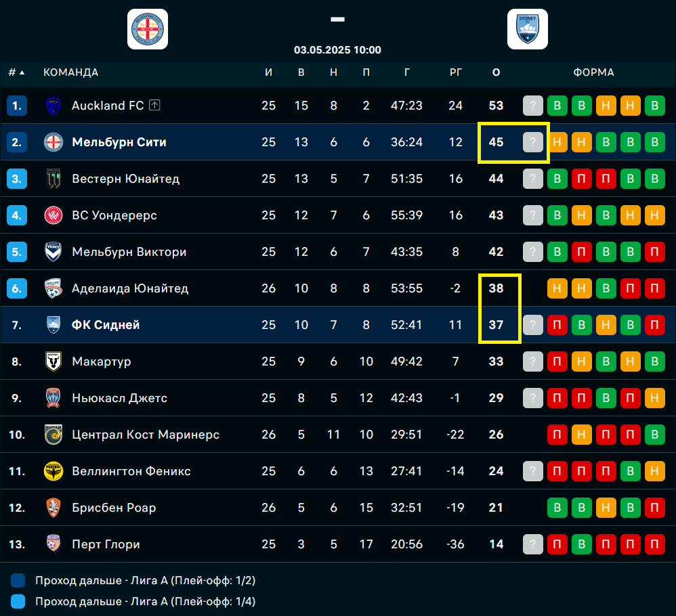Sort by КОМАНДА column header

click(70, 72)
